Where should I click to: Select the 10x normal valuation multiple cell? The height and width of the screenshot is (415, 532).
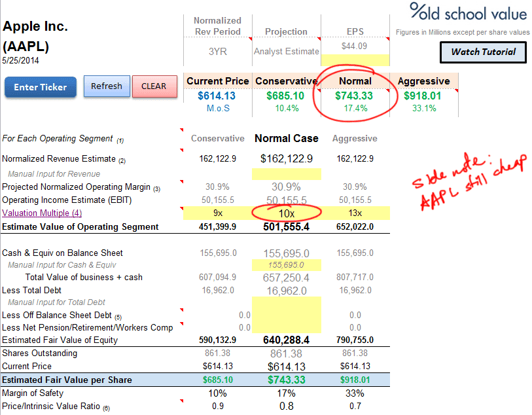(287, 213)
